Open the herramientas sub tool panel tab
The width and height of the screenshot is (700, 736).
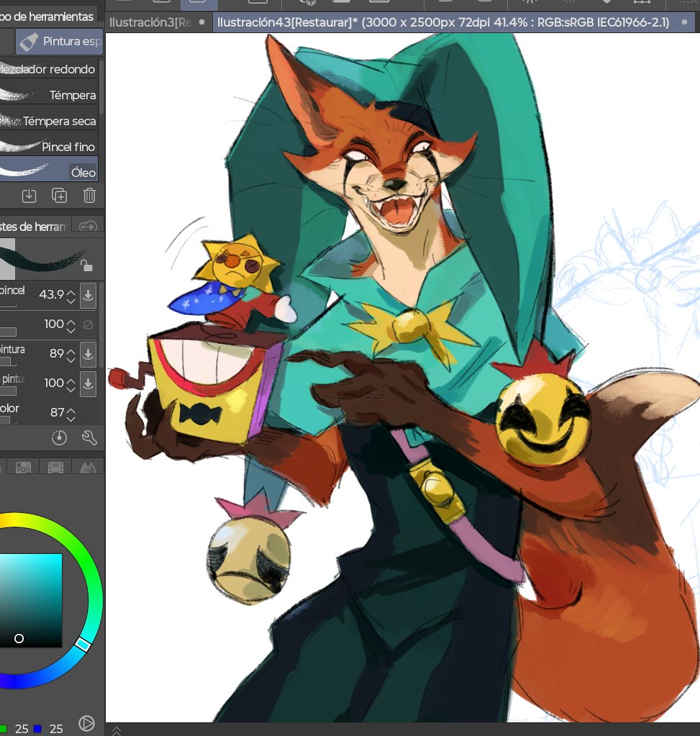click(48, 17)
